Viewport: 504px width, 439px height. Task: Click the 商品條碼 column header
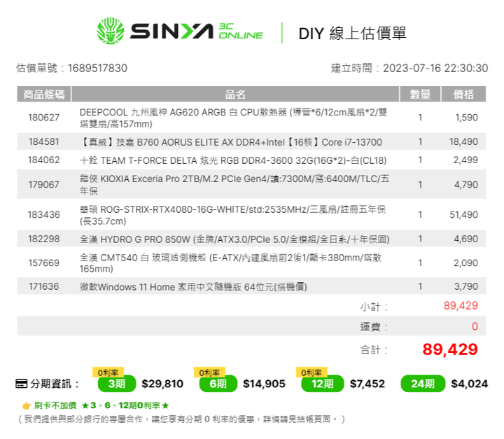click(x=43, y=95)
